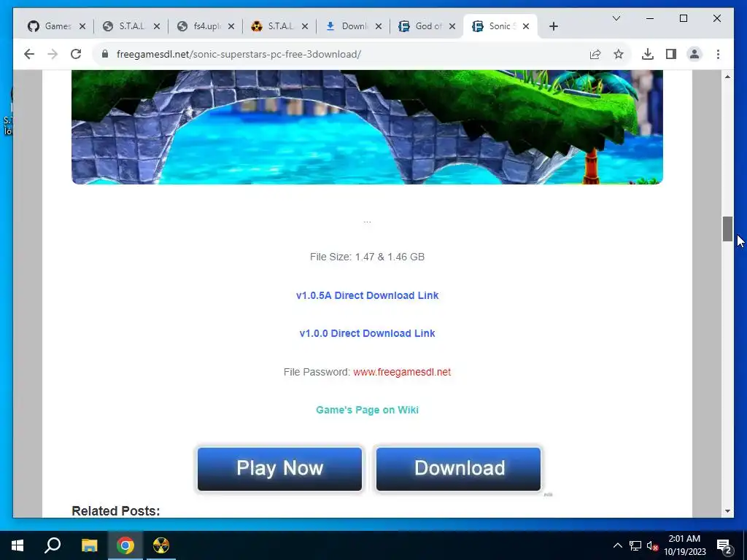Bookmark this page with the star icon
This screenshot has width=747, height=560.
(619, 54)
